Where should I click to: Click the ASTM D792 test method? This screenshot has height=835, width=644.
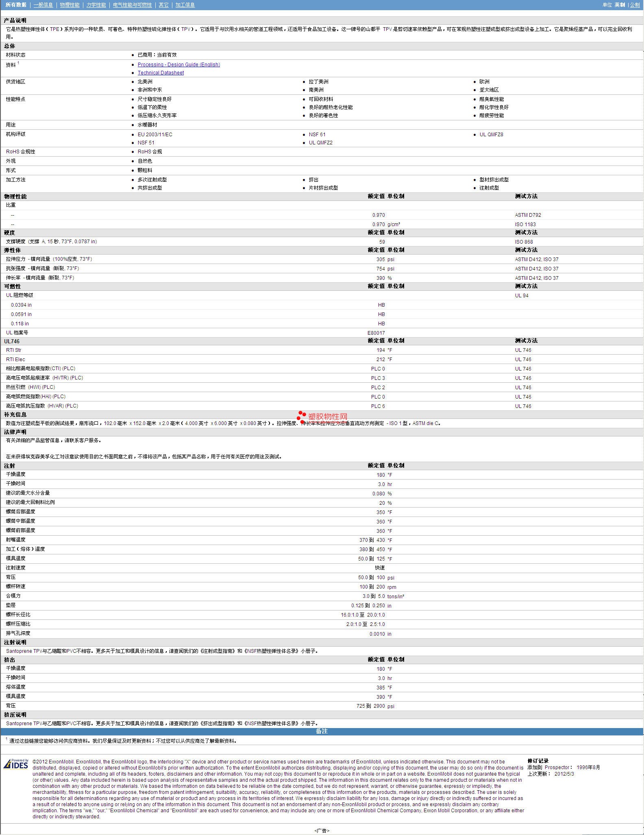pos(528,215)
